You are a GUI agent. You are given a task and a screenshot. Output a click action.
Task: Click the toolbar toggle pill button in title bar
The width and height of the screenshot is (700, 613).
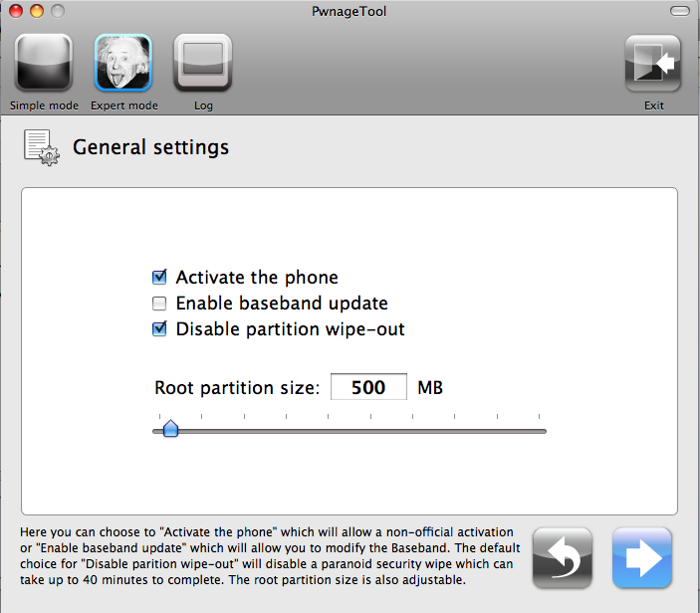[x=680, y=11]
